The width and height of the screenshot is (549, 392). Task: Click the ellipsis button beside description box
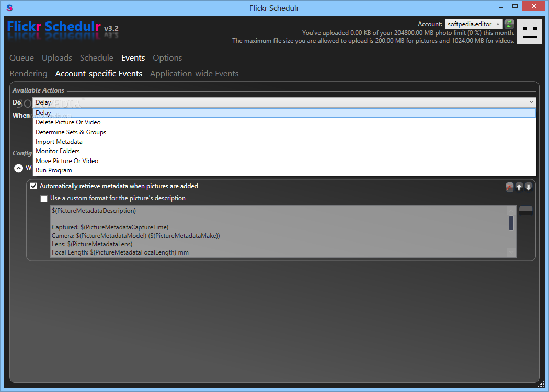click(525, 211)
